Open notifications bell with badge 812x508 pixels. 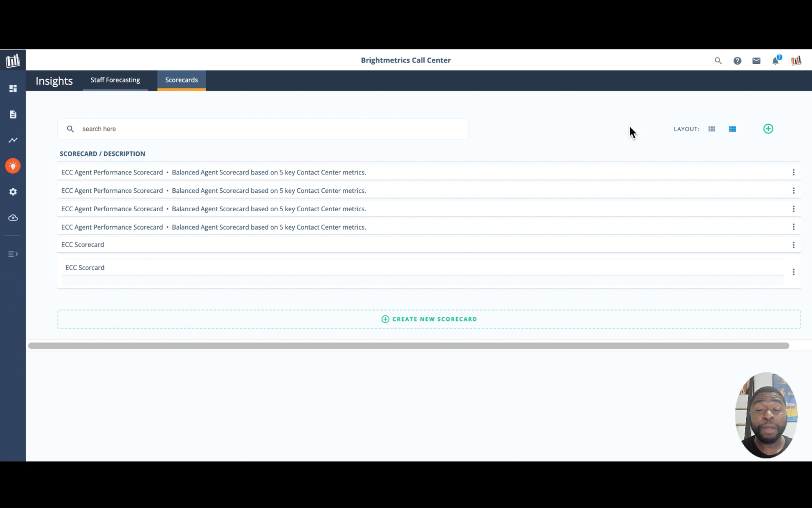click(775, 61)
